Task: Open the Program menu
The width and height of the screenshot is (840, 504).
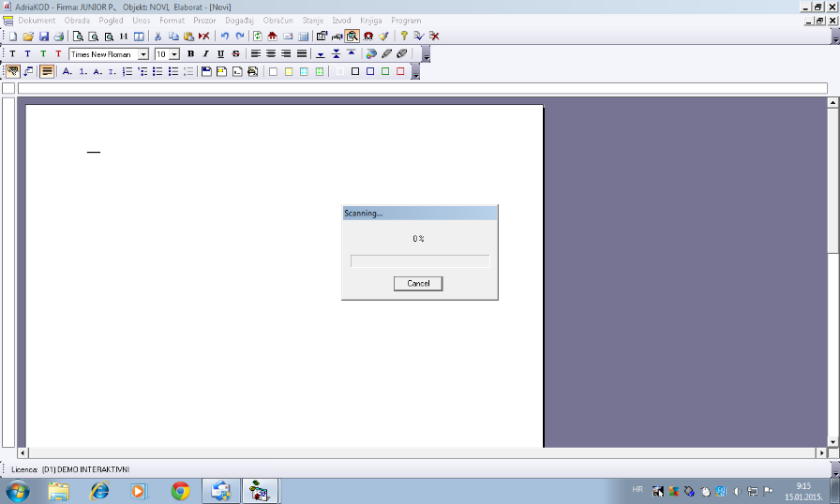Action: [406, 21]
